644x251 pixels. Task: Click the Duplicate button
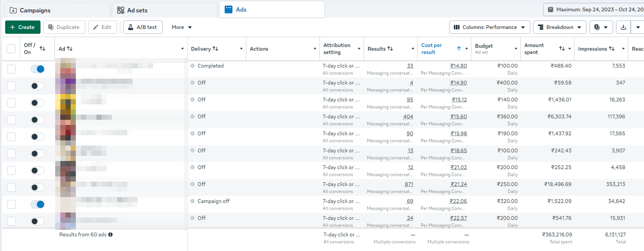tap(64, 27)
